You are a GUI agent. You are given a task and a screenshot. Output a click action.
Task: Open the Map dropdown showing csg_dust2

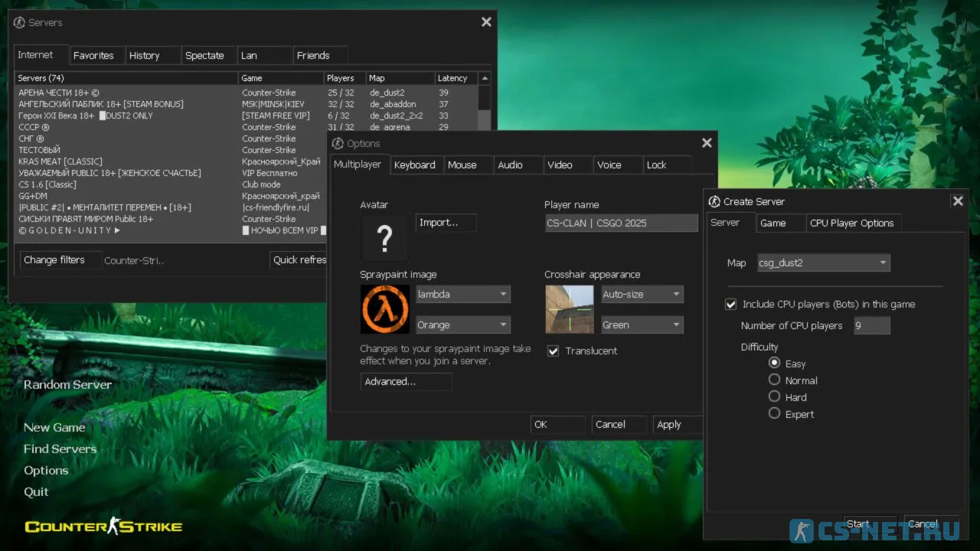823,262
